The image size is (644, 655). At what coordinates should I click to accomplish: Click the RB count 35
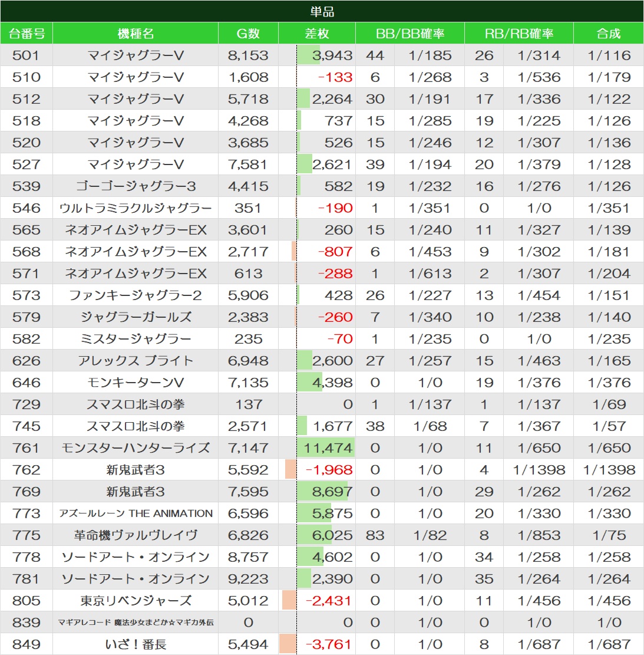click(x=484, y=579)
